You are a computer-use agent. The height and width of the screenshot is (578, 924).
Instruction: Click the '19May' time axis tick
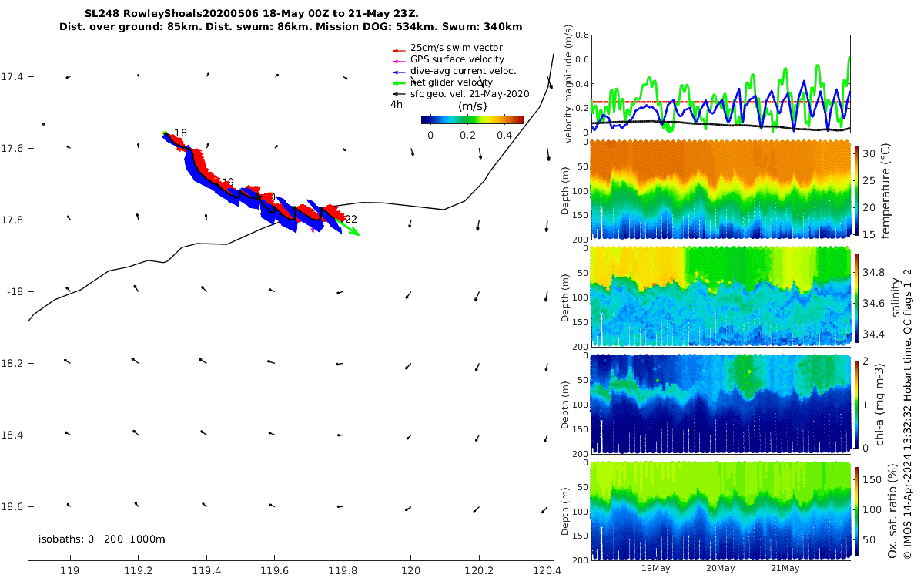point(655,568)
